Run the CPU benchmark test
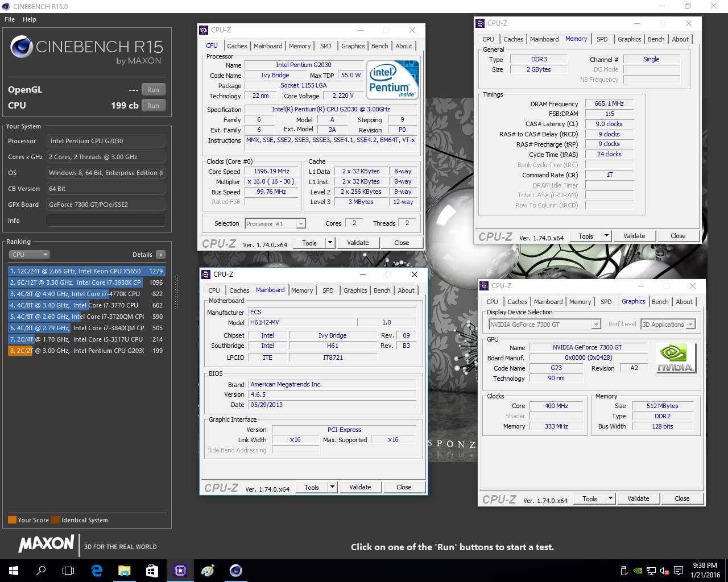Image resolution: width=728 pixels, height=582 pixels. (x=154, y=106)
